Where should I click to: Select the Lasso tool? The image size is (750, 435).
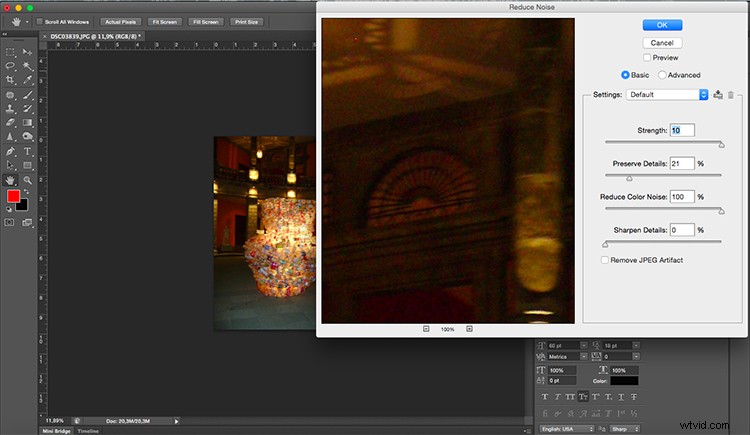click(x=10, y=66)
